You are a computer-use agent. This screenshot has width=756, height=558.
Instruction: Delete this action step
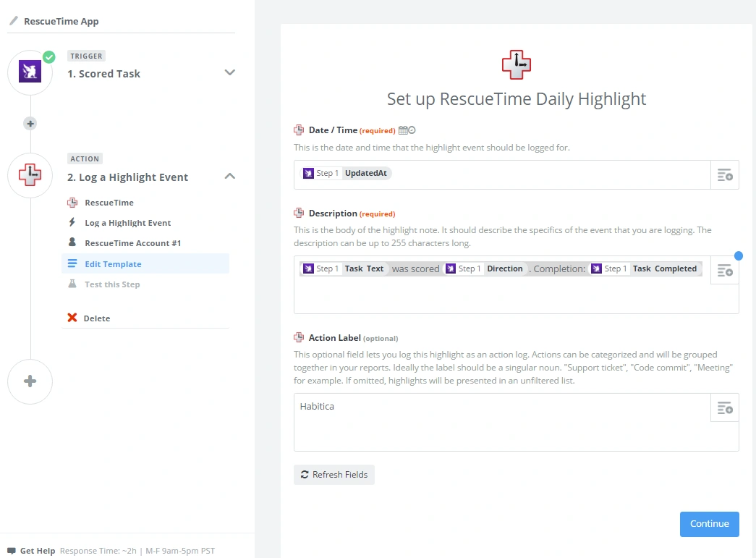96,318
